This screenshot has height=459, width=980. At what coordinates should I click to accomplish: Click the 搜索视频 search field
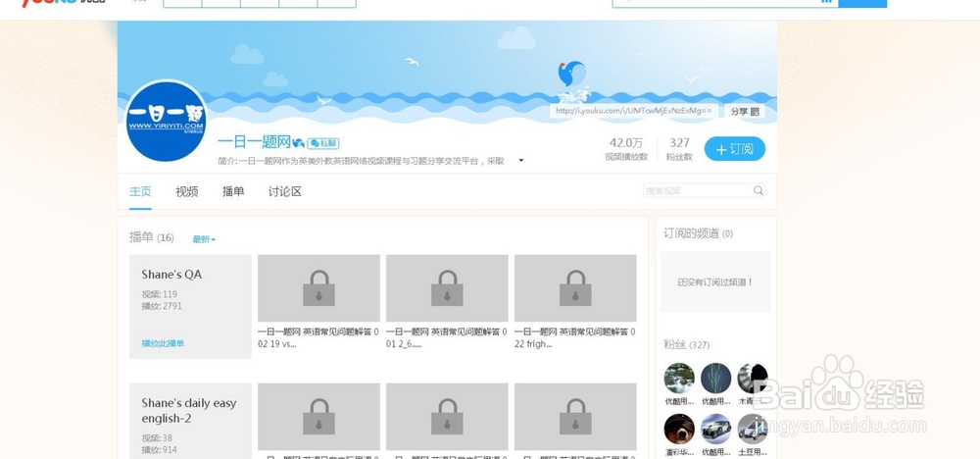[697, 190]
